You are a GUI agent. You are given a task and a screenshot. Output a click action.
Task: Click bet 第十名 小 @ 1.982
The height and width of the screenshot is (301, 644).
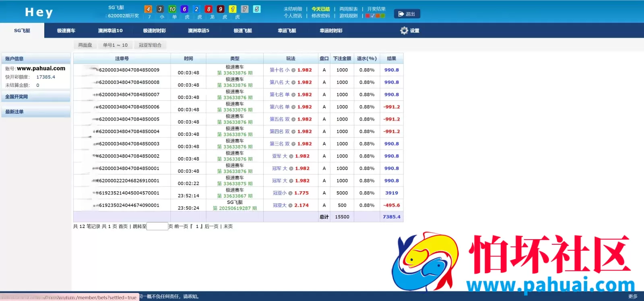point(291,70)
